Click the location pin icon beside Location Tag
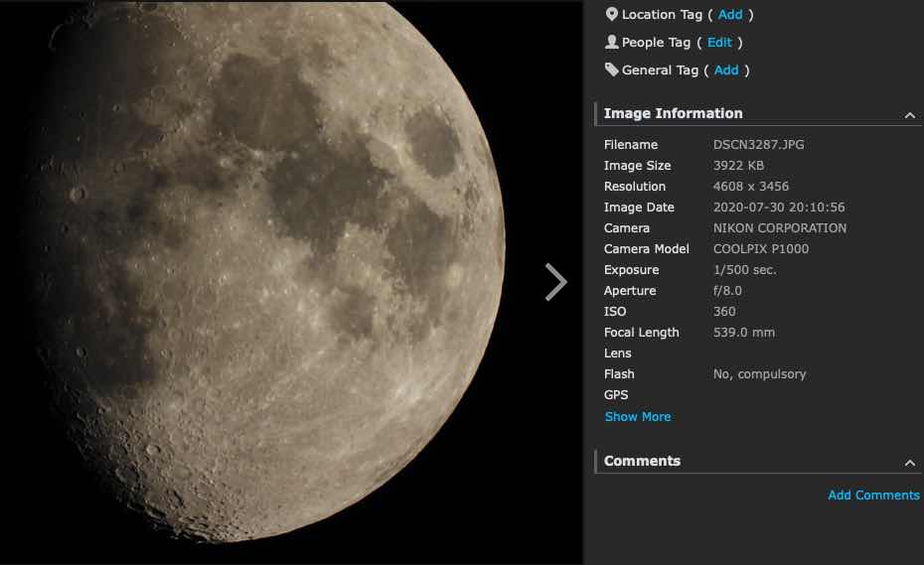 612,14
